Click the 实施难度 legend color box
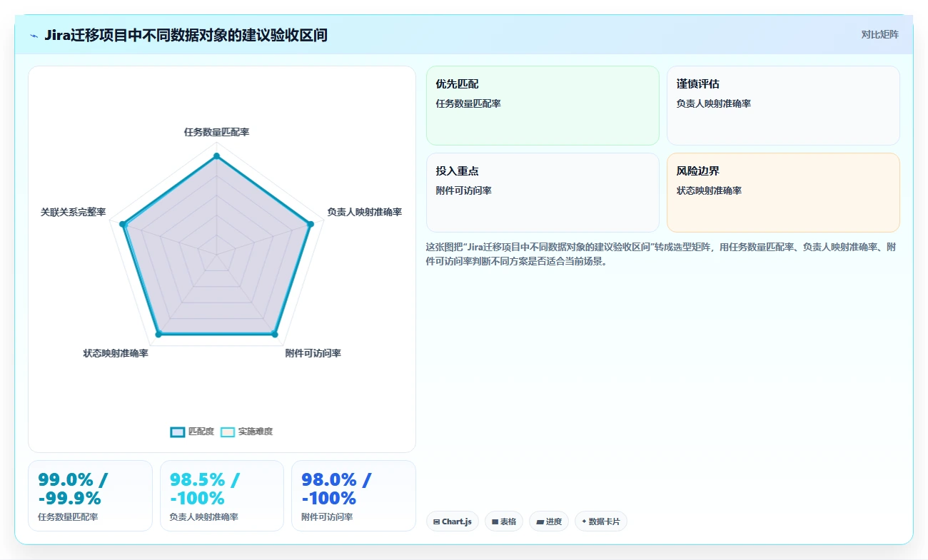Image resolution: width=928 pixels, height=560 pixels. point(228,432)
